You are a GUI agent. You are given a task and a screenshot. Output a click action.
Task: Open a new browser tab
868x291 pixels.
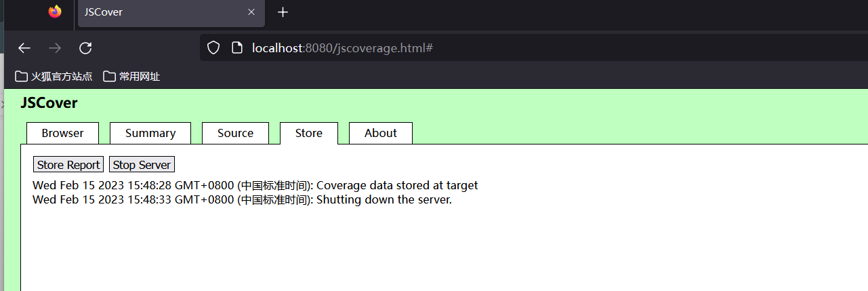coord(283,12)
